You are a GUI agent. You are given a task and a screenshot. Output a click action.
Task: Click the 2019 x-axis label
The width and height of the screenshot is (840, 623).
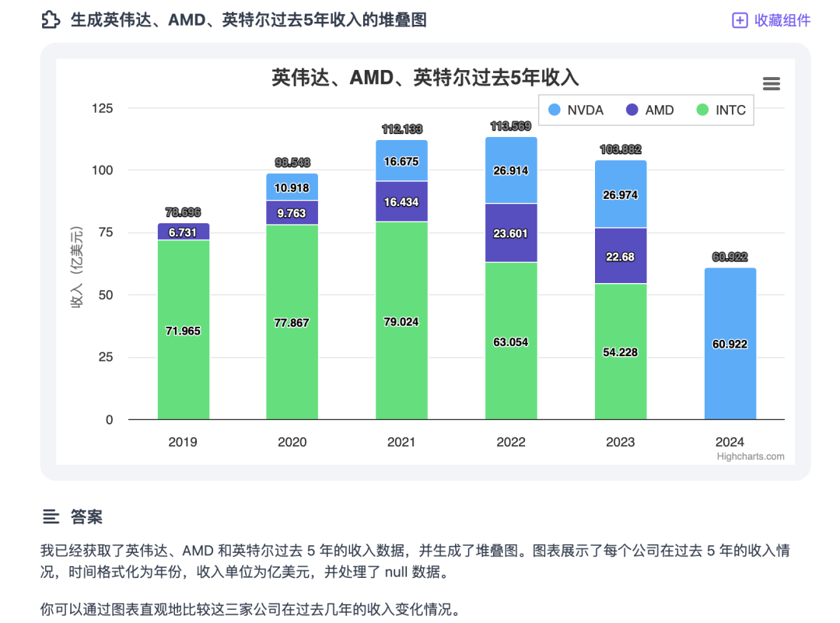pyautogui.click(x=183, y=442)
